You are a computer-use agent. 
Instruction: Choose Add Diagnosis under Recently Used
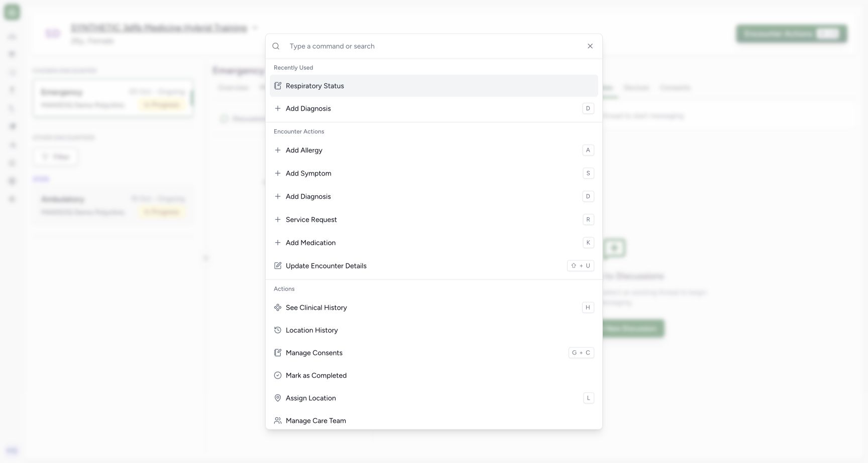tap(434, 109)
